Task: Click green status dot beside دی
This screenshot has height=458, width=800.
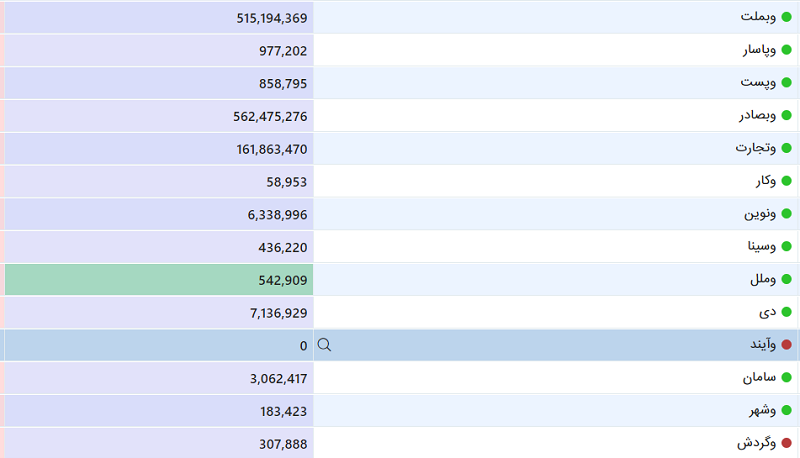Action: 786,312
